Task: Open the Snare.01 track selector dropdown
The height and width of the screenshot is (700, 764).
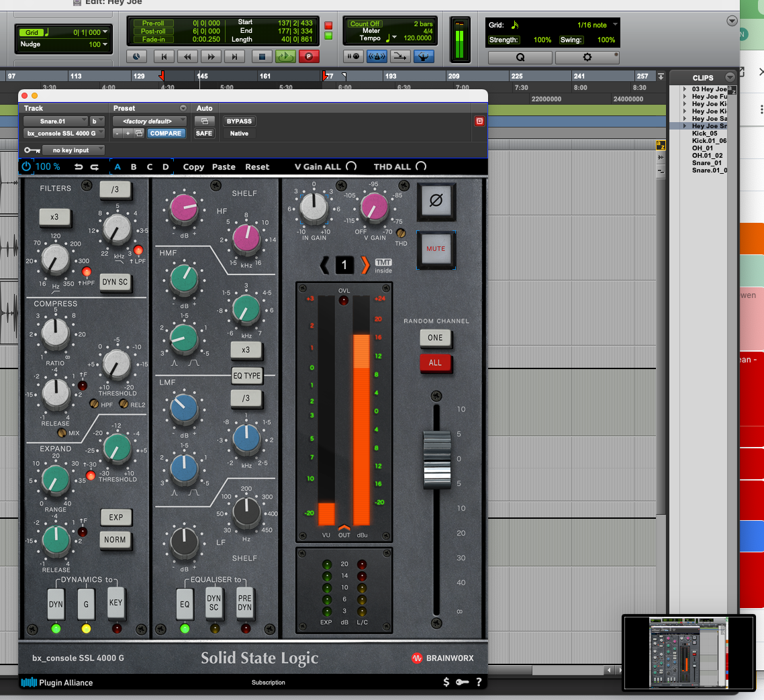Action: pyautogui.click(x=56, y=121)
